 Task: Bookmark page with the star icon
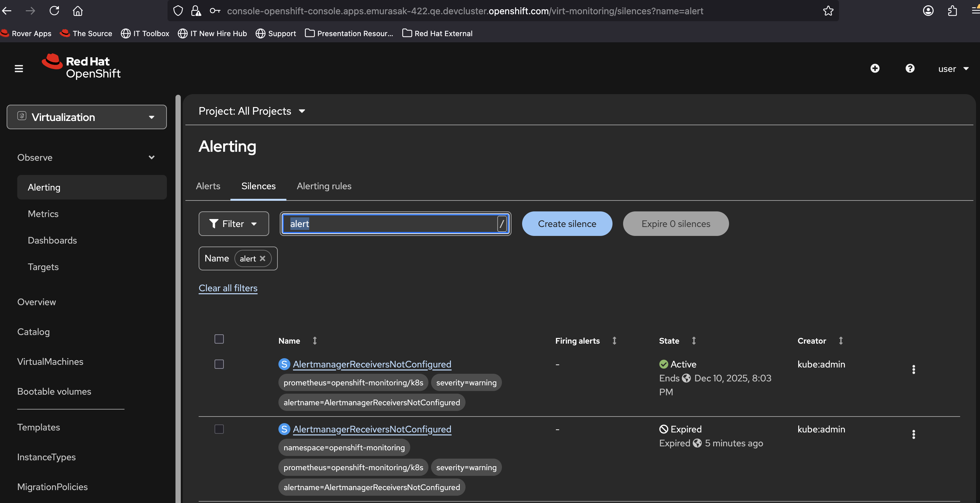pyautogui.click(x=828, y=11)
